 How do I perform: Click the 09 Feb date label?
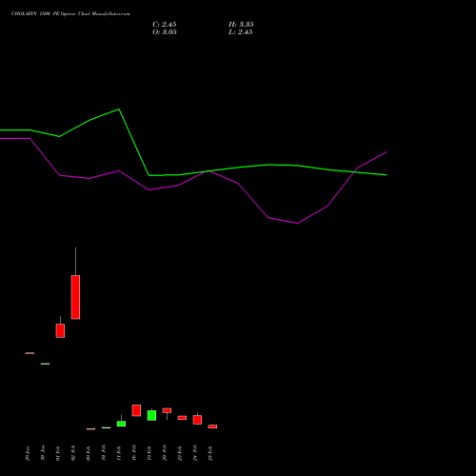click(89, 453)
